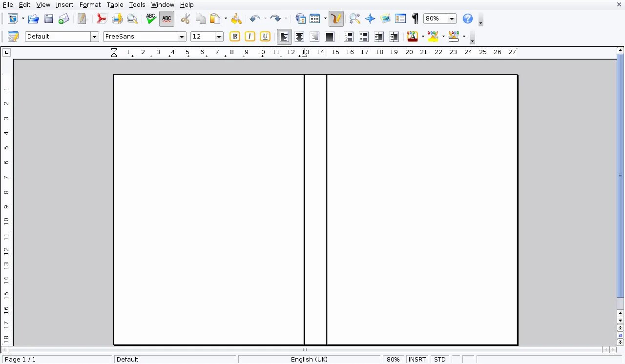Viewport: 625px width, 364px height.
Task: Click the font name input field
Action: [141, 37]
